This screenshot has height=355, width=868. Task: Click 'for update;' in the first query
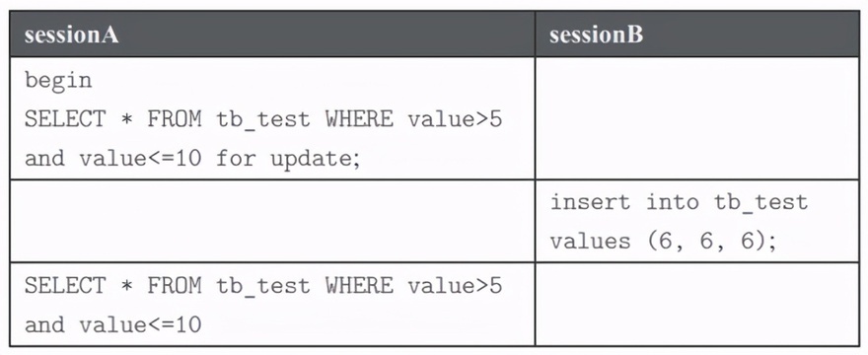[x=288, y=159]
